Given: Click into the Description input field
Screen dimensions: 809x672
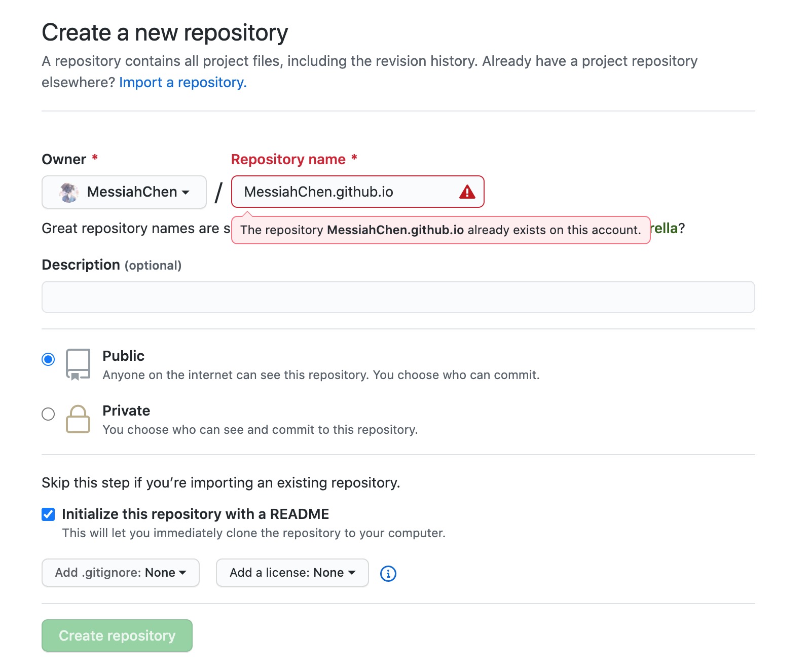Looking at the screenshot, I should click(x=398, y=297).
